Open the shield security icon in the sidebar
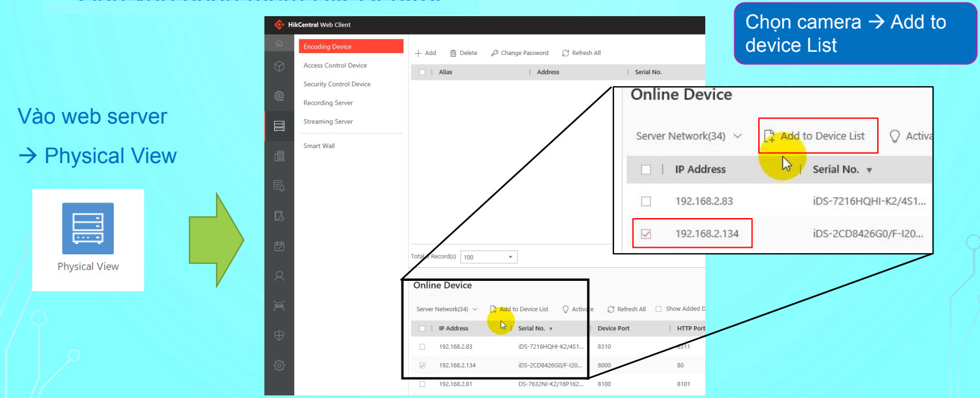 click(279, 336)
